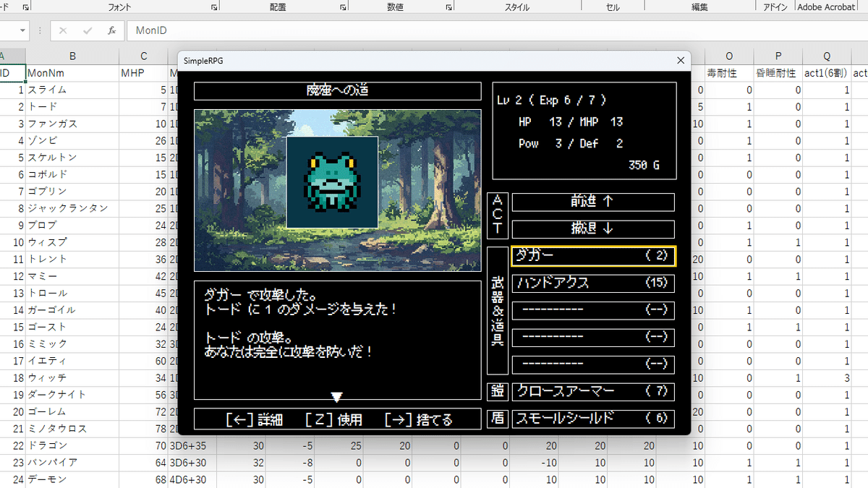Open the 数値 number format dialog launcher
Viewport: 868px width, 488px height.
[449, 7]
